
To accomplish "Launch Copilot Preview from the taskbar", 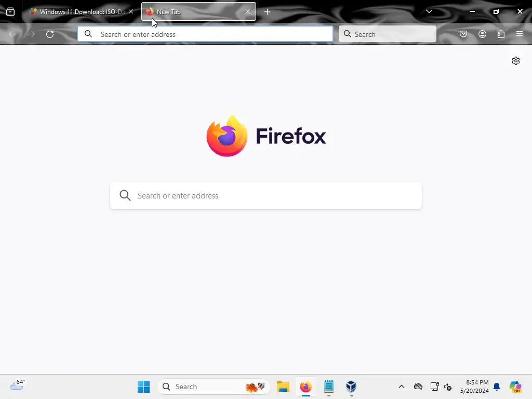I will tap(515, 387).
